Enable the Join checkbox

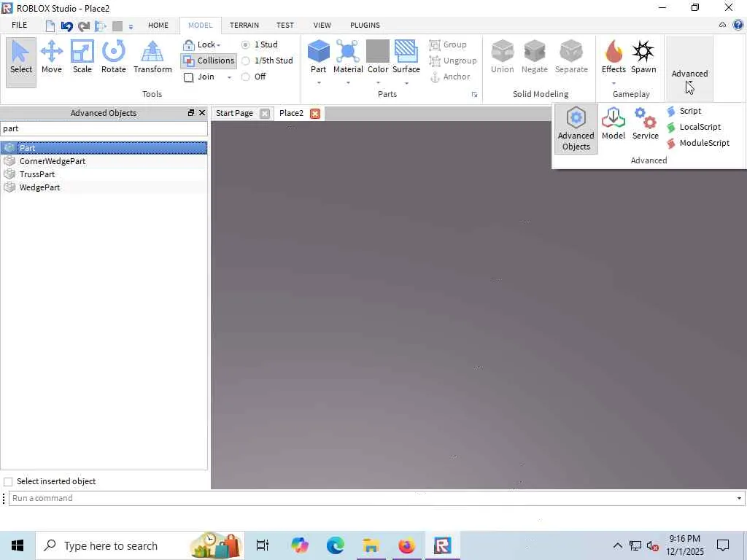pyautogui.click(x=189, y=77)
